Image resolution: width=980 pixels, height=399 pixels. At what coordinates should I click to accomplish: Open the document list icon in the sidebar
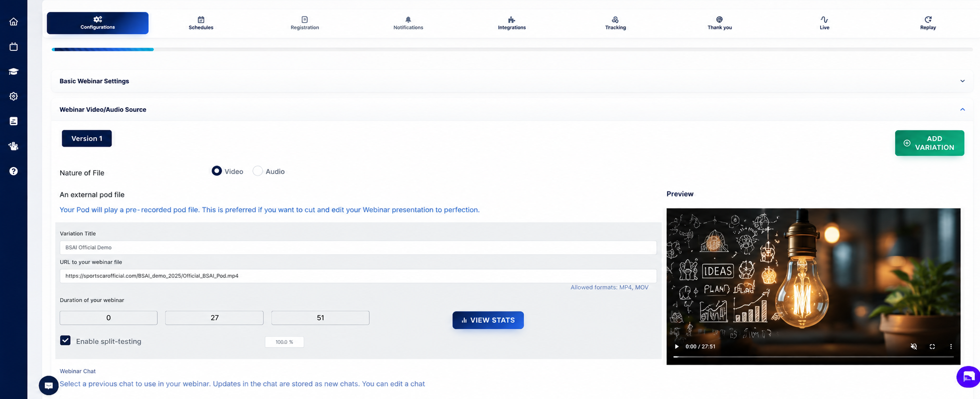(13, 121)
